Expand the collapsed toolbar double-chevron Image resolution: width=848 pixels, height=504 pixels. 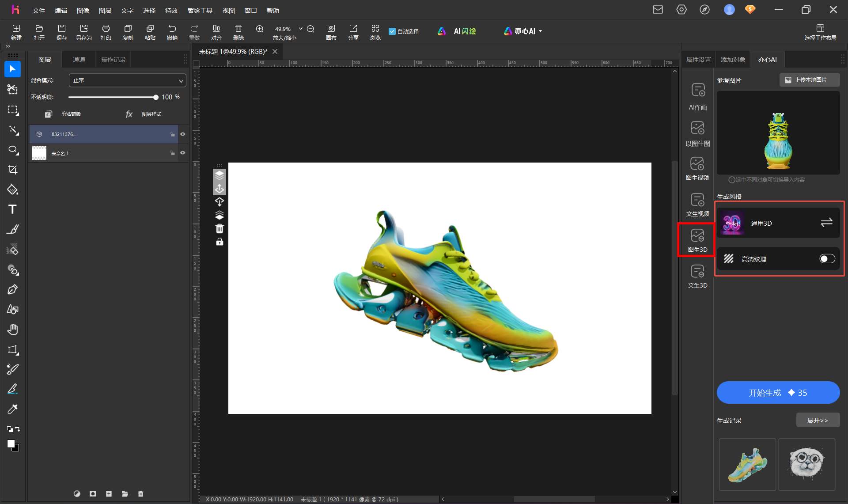[x=8, y=46]
